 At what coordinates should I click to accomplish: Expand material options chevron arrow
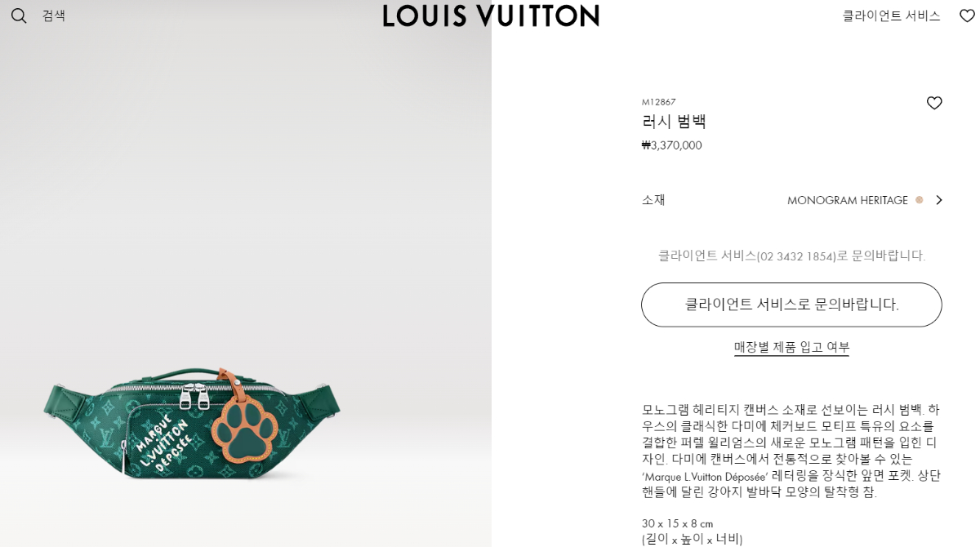(x=938, y=200)
